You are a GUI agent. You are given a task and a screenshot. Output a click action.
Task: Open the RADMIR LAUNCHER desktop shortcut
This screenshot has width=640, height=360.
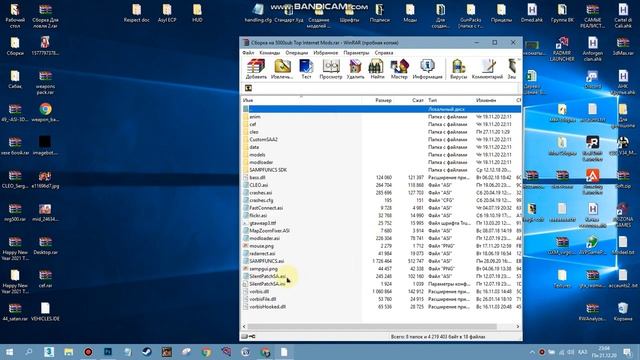tap(562, 49)
